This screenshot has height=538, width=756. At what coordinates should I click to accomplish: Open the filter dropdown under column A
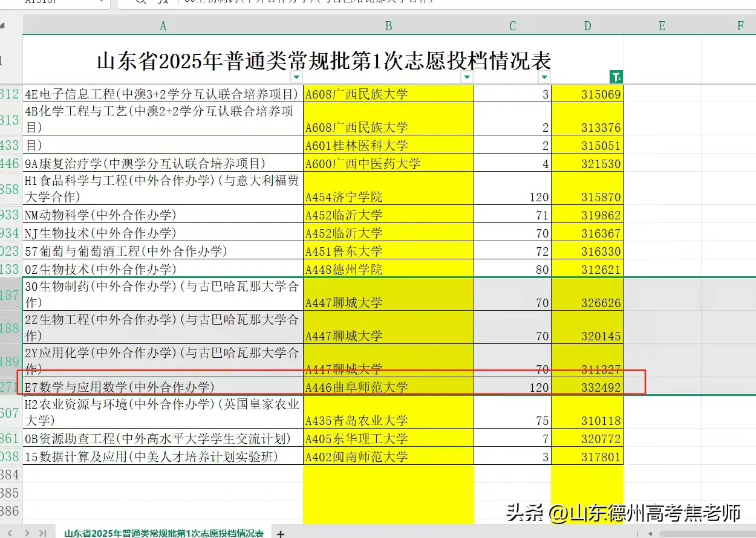[296, 77]
